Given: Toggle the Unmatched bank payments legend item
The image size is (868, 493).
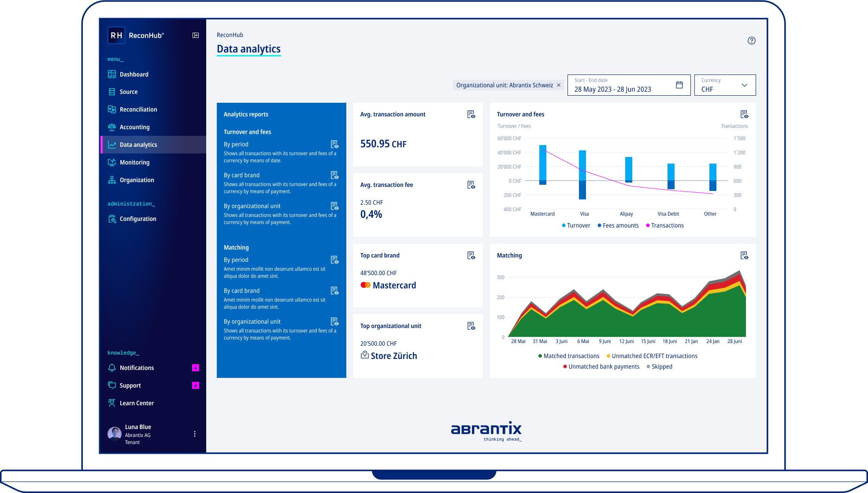Looking at the screenshot, I should click(x=601, y=366).
